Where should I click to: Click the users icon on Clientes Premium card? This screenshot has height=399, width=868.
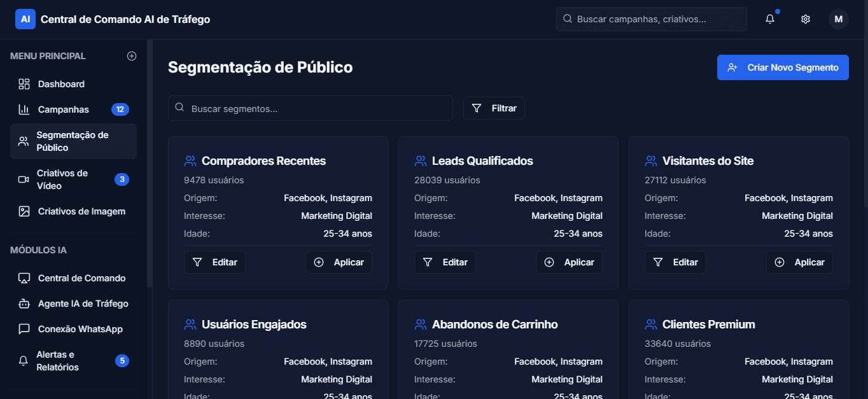coord(650,325)
